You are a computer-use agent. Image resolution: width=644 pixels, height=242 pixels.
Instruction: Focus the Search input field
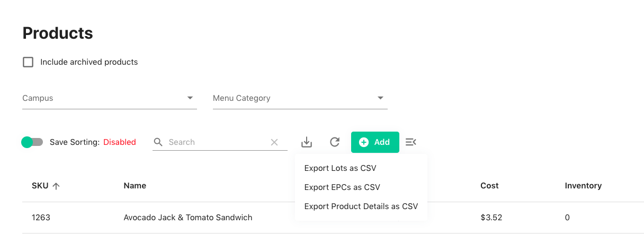coord(217,142)
